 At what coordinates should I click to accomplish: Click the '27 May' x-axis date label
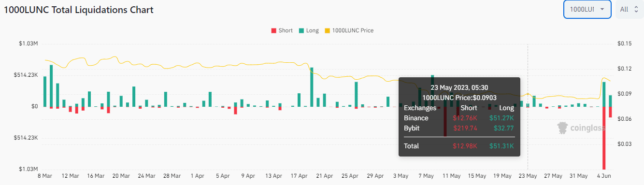point(553,176)
